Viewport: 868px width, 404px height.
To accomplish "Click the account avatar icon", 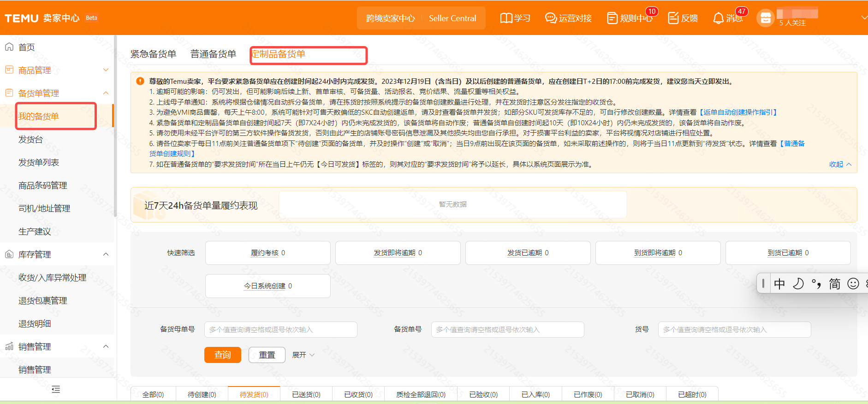I will (x=765, y=18).
